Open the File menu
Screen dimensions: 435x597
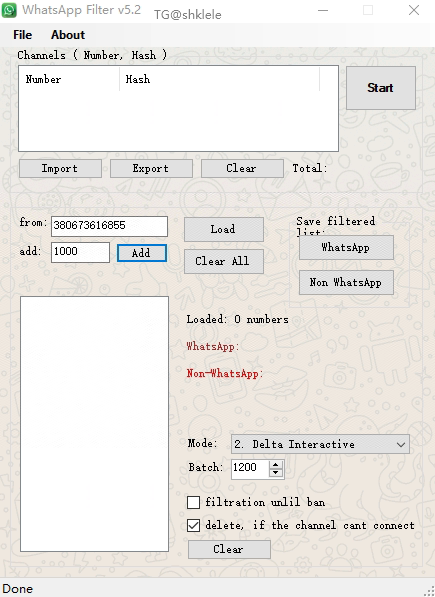coord(22,35)
